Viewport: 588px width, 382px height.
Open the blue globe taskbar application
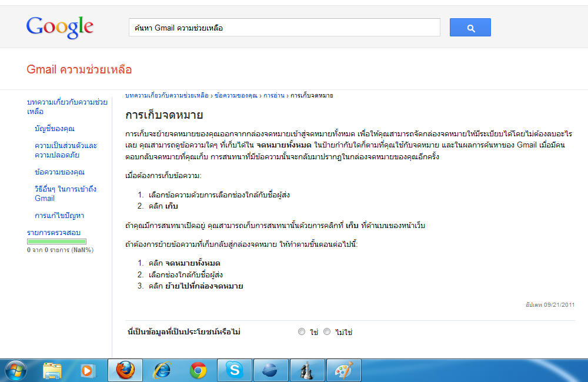pos(270,370)
